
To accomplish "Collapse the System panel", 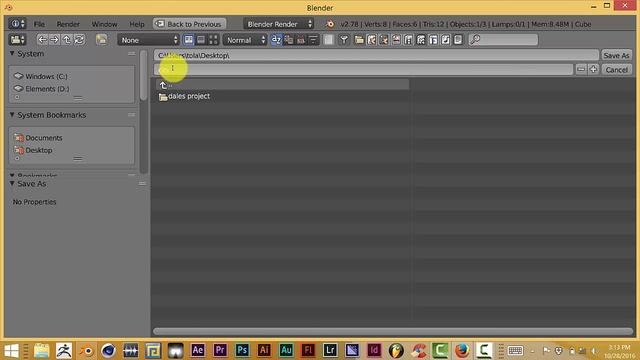I will [x=12, y=53].
